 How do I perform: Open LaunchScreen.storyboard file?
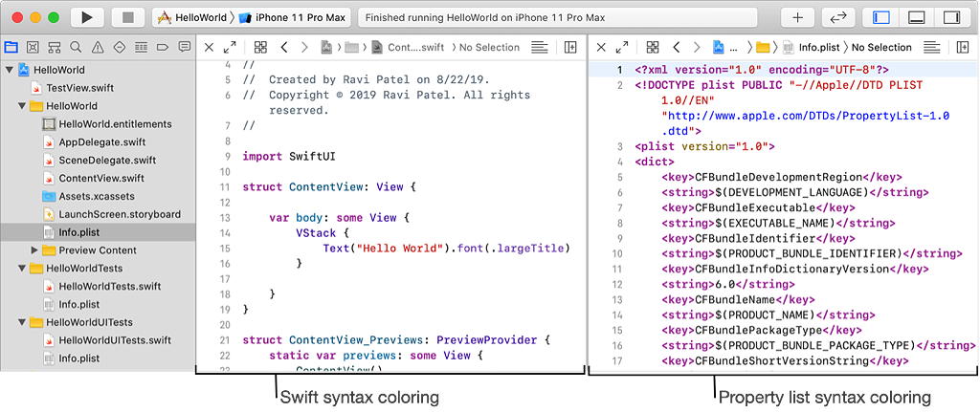(120, 214)
